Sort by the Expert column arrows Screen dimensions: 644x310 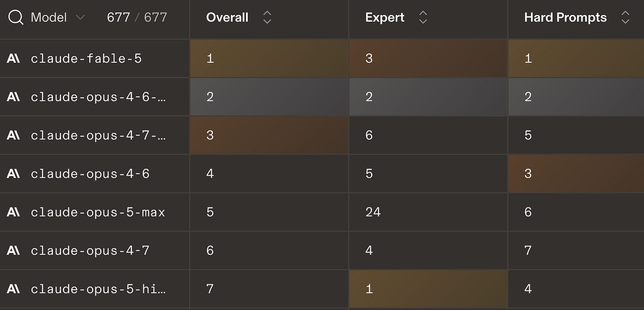[423, 18]
